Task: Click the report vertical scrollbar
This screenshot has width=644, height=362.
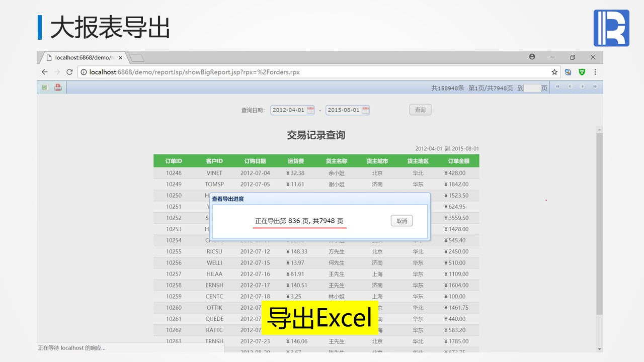Action: (x=599, y=224)
